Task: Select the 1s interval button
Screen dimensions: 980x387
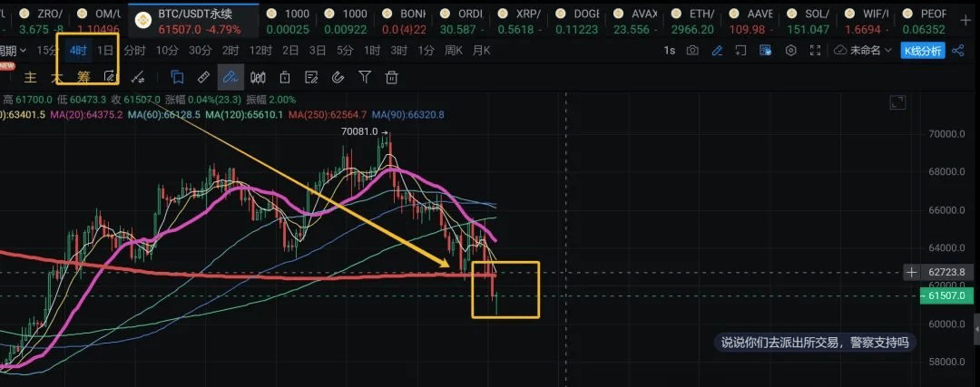Action: coord(670,51)
